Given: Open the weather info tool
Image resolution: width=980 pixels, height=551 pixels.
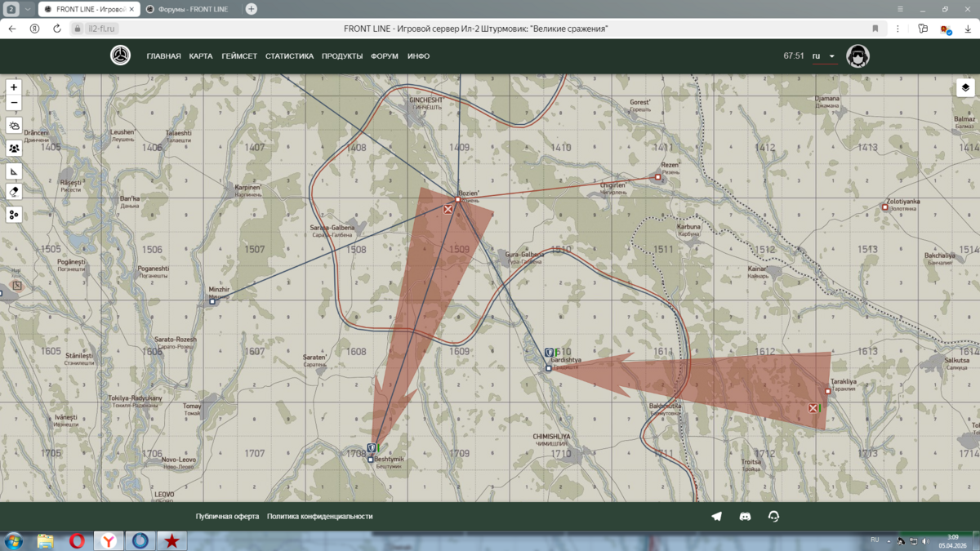Looking at the screenshot, I should point(14,126).
